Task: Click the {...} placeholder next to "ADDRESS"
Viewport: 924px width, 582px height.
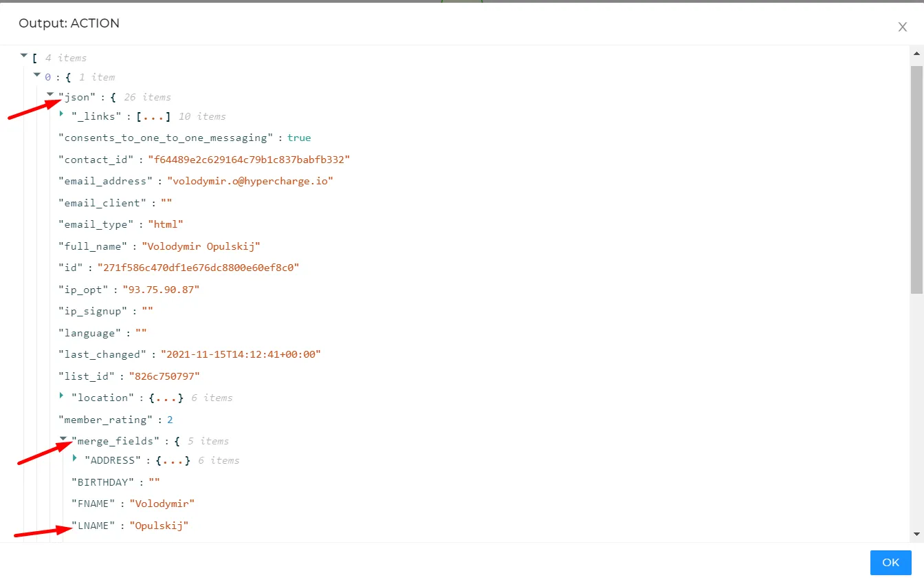Action: (x=173, y=460)
